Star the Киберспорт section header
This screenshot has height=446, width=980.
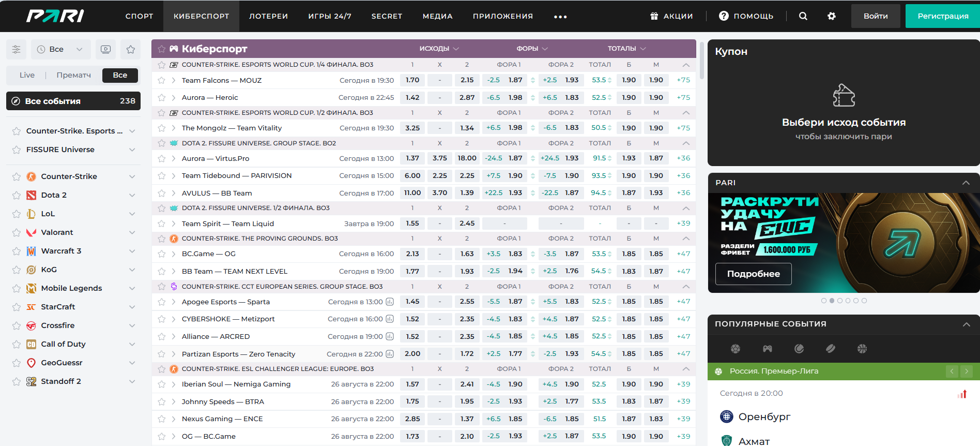[161, 49]
